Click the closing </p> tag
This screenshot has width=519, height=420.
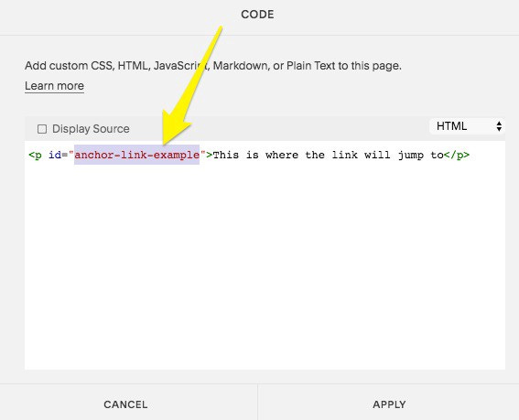pyautogui.click(x=457, y=156)
